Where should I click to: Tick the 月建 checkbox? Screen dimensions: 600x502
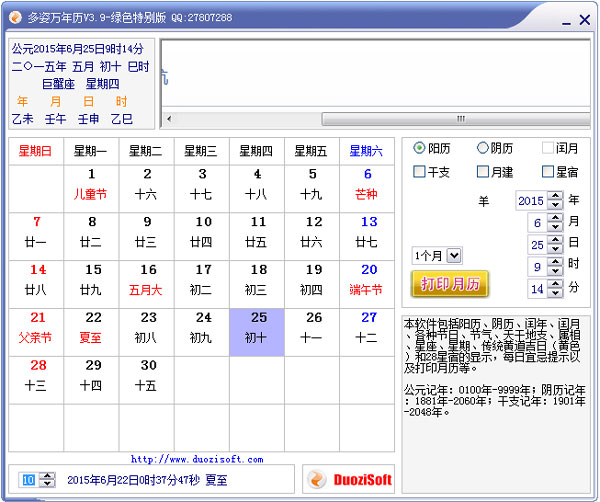[x=495, y=172]
